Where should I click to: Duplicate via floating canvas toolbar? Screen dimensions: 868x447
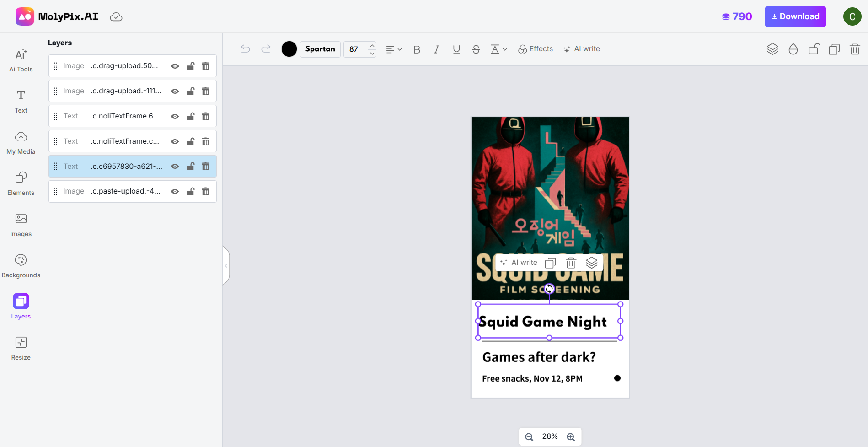pyautogui.click(x=551, y=263)
